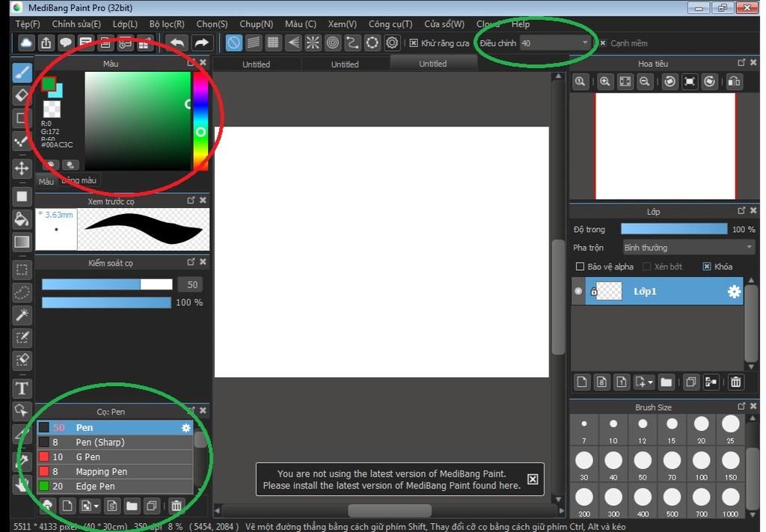Open the Tệp(F) menu
Screen dimensions: 766x532
tap(28, 24)
